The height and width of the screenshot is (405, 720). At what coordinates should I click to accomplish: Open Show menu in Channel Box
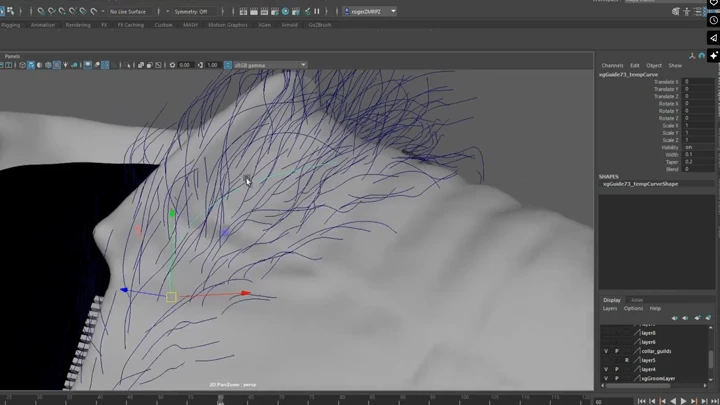[x=675, y=65]
